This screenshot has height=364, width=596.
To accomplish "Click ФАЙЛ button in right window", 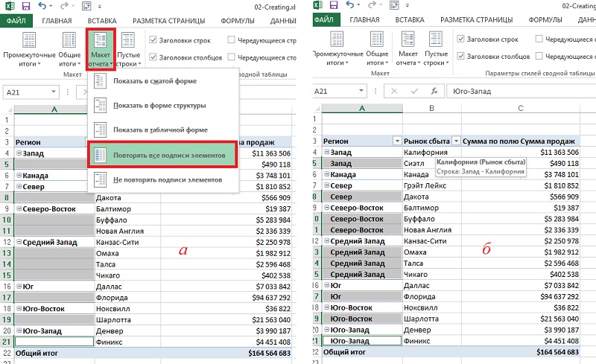I will [324, 19].
